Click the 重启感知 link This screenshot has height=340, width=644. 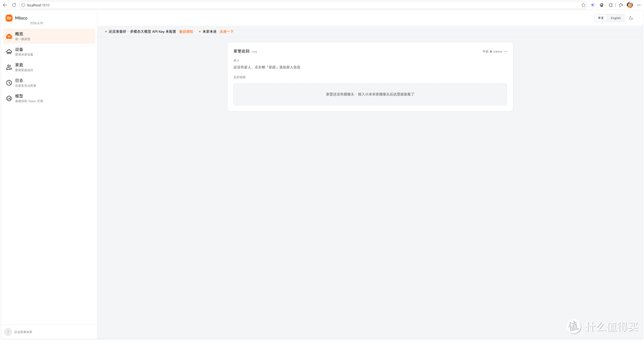coord(186,32)
